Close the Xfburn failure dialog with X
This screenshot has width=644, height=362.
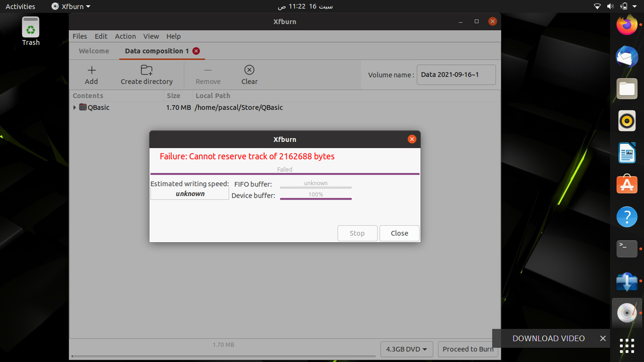(412, 139)
